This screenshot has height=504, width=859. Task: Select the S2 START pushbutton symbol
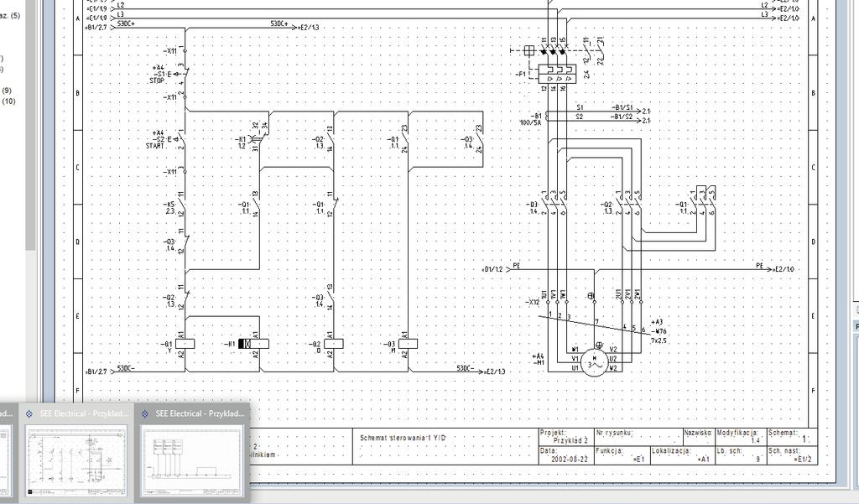coord(180,139)
